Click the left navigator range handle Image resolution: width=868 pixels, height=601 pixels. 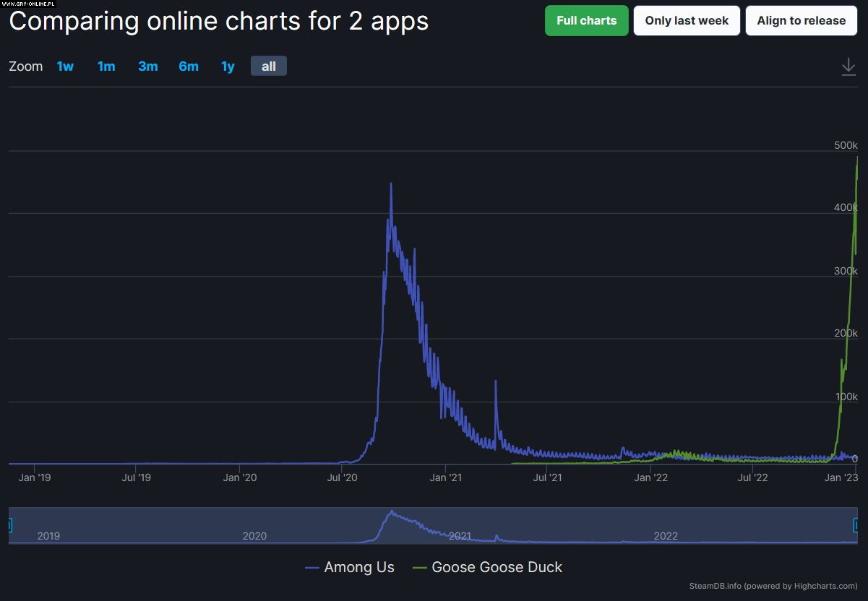pos(9,525)
